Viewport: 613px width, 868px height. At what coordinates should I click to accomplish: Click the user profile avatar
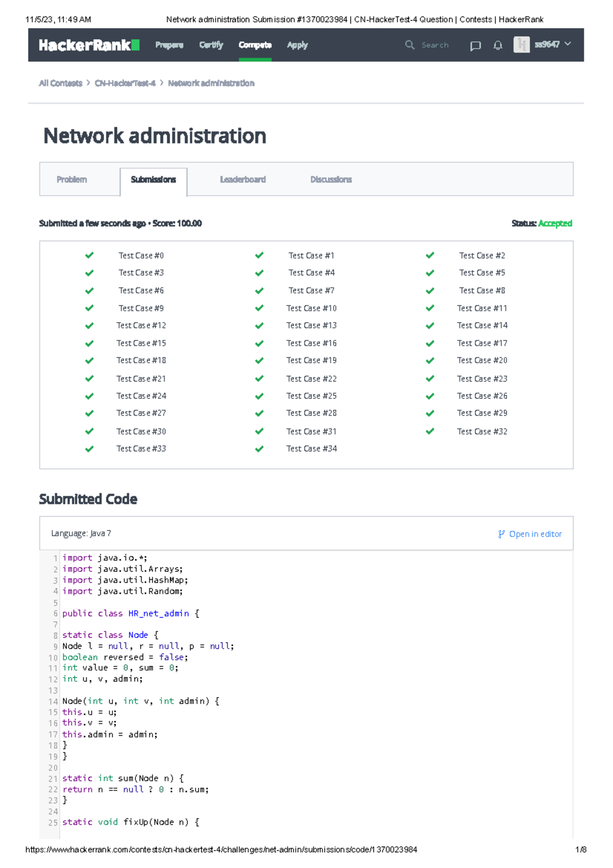coord(521,45)
